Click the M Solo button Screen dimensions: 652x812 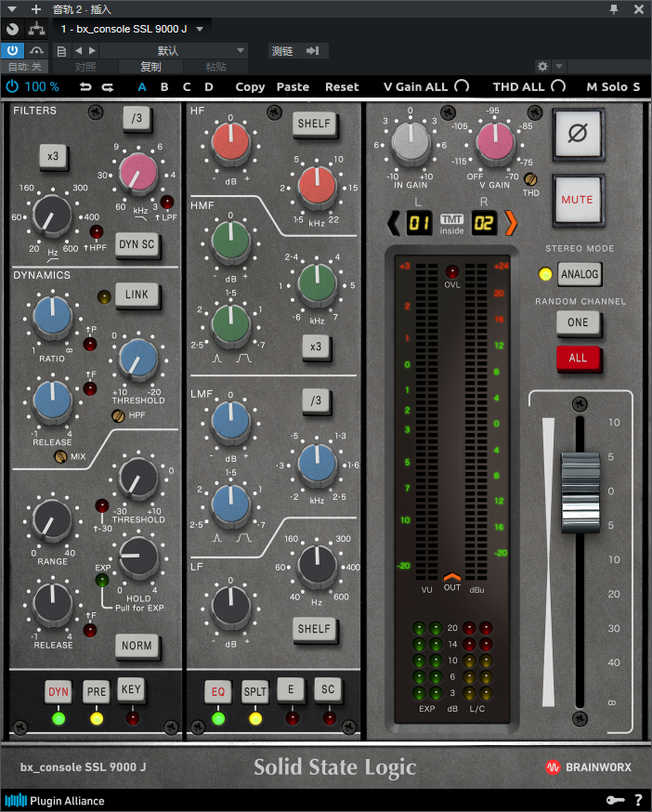pyautogui.click(x=606, y=87)
